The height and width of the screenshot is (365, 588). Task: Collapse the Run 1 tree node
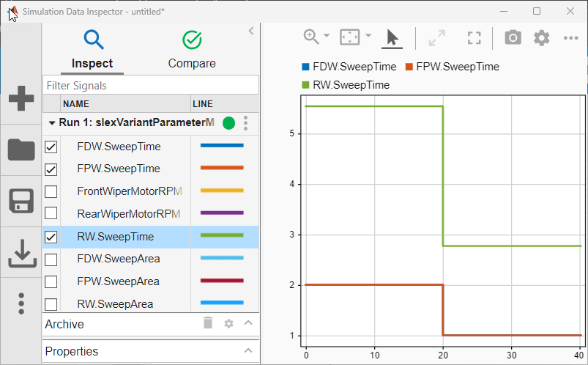point(52,123)
